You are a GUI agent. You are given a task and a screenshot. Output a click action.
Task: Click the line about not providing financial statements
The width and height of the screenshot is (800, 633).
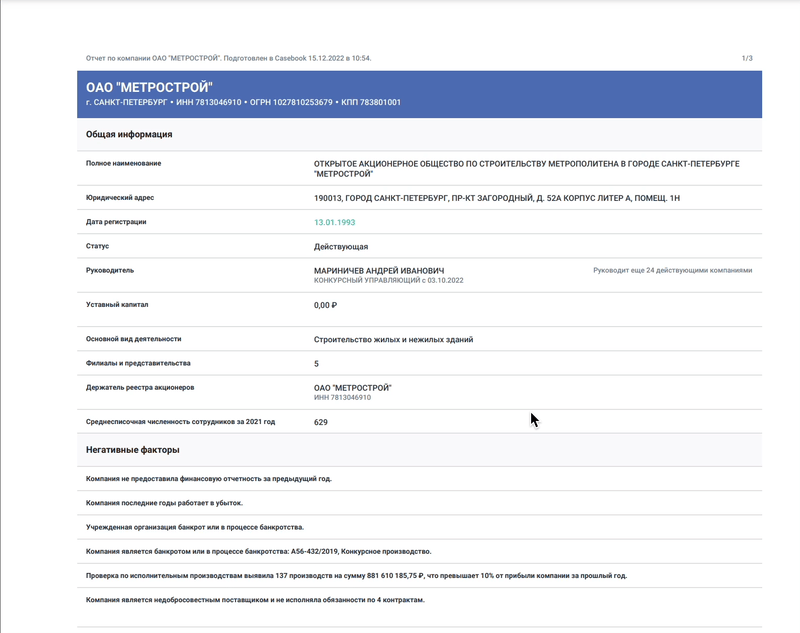209,479
